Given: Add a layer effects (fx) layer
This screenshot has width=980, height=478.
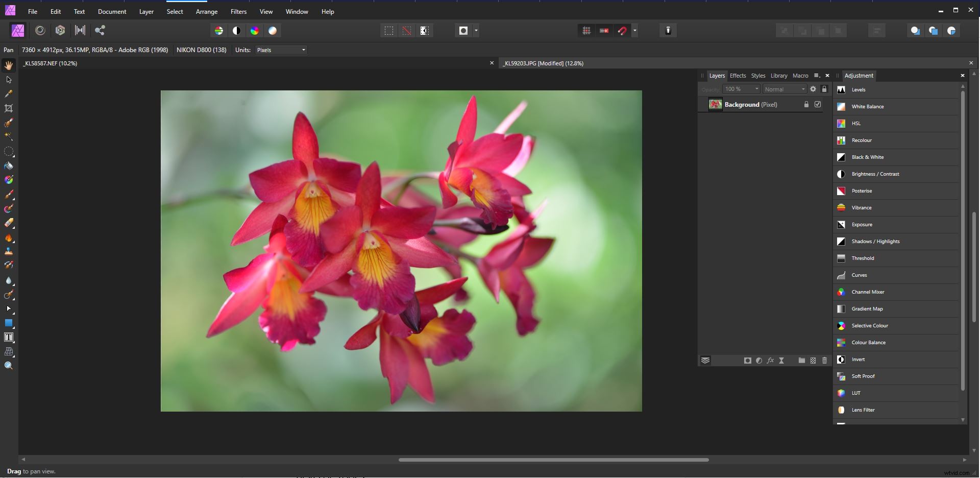Looking at the screenshot, I should point(770,361).
